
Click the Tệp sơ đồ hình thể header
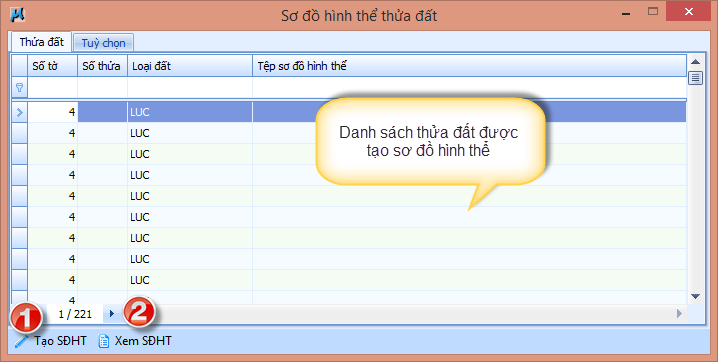pyautogui.click(x=469, y=66)
